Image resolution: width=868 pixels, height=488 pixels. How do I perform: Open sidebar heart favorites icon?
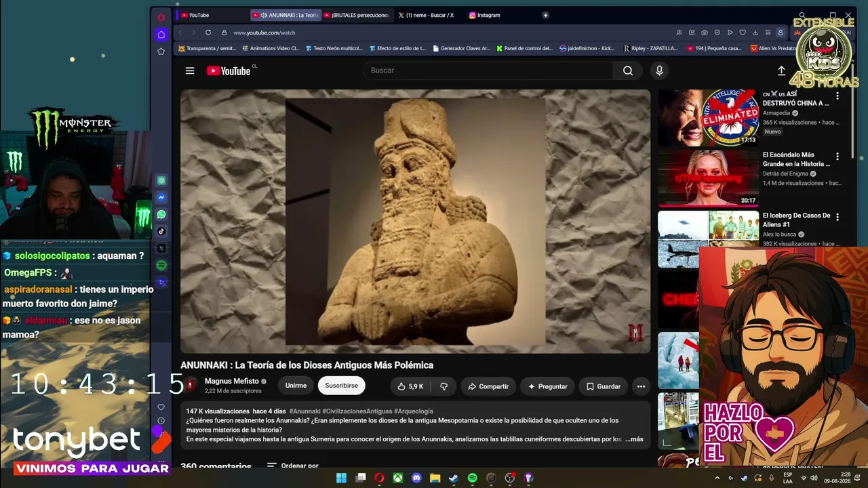pyautogui.click(x=161, y=407)
